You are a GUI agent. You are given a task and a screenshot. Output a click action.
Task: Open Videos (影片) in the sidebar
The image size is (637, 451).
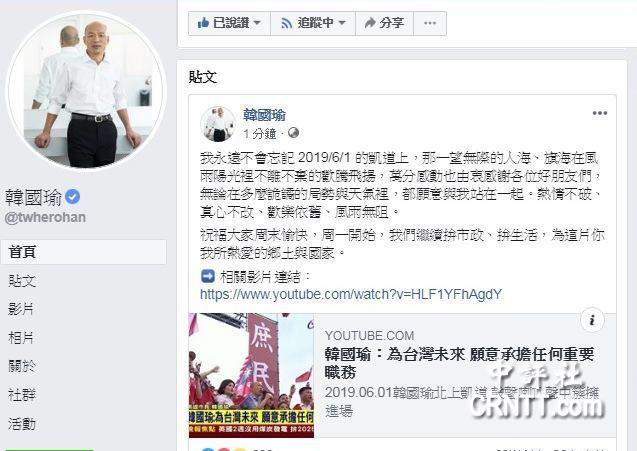(x=21, y=309)
